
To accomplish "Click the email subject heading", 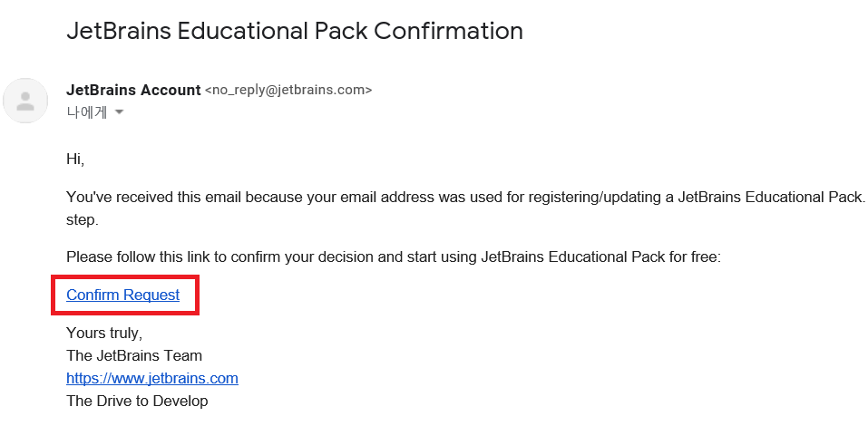I will point(295,31).
